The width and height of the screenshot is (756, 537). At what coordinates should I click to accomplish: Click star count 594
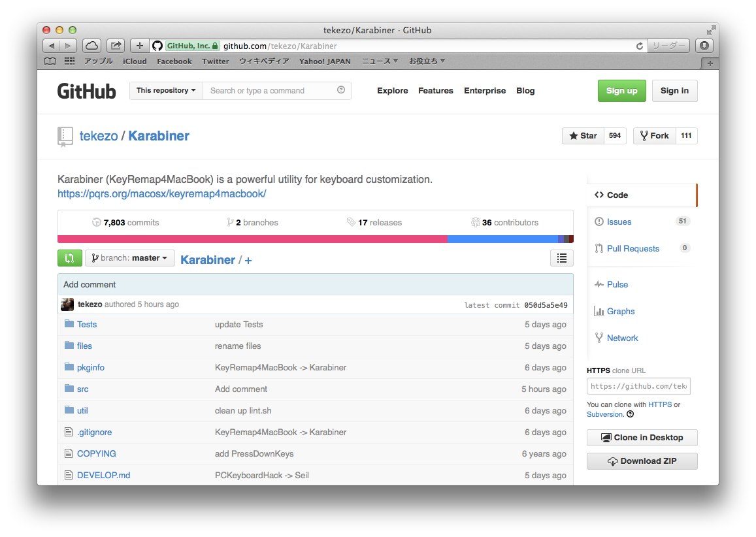615,136
